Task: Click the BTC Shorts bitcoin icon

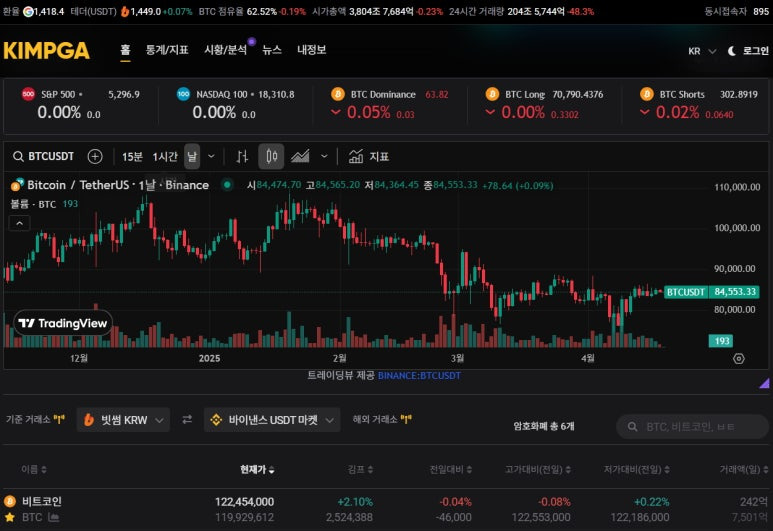Action: click(646, 94)
